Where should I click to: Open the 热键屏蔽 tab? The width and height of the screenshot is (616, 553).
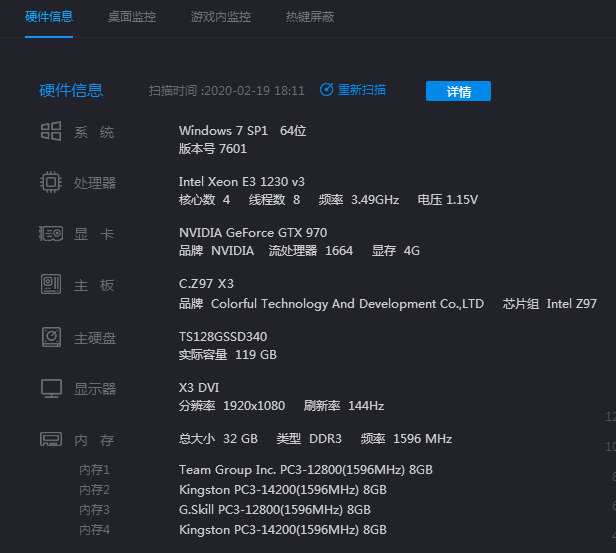[x=310, y=16]
